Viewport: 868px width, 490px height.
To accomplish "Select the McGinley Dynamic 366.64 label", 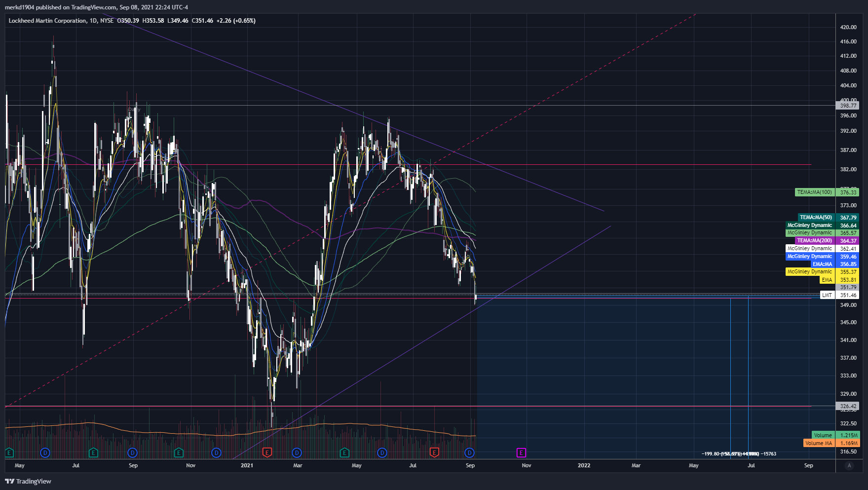I will (x=810, y=226).
